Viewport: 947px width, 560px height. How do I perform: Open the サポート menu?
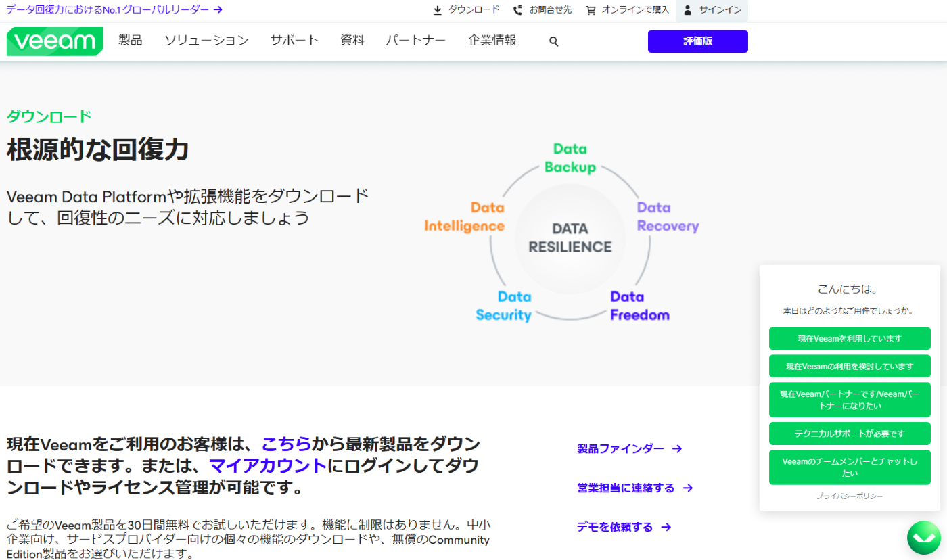pos(294,41)
